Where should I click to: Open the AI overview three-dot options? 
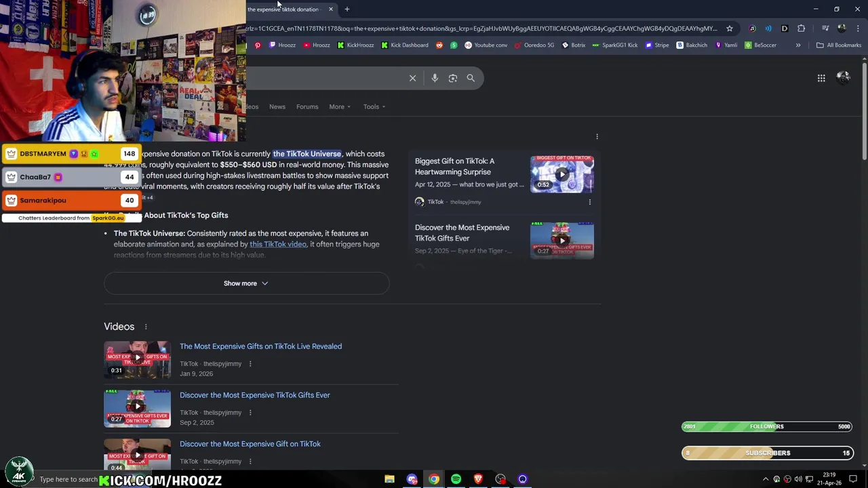tap(597, 137)
